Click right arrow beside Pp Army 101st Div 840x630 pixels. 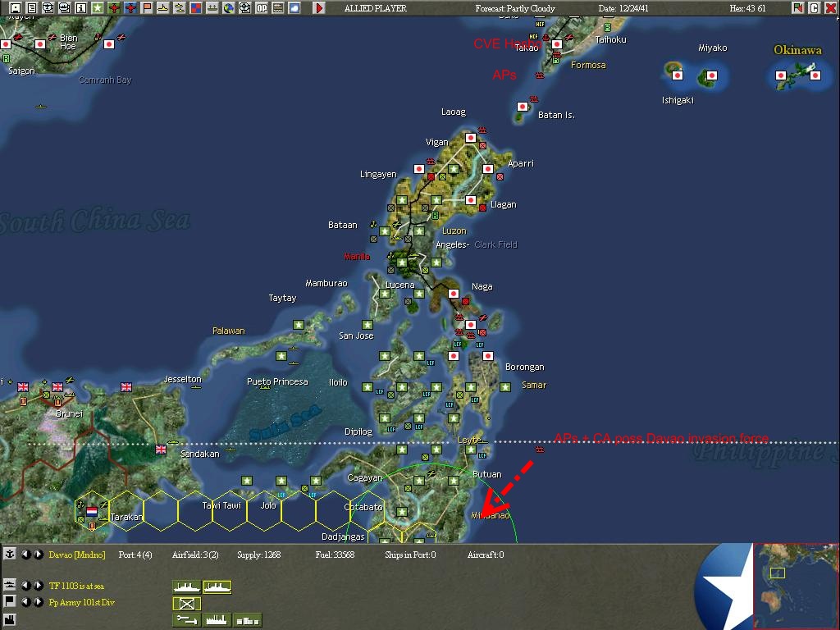(x=38, y=601)
